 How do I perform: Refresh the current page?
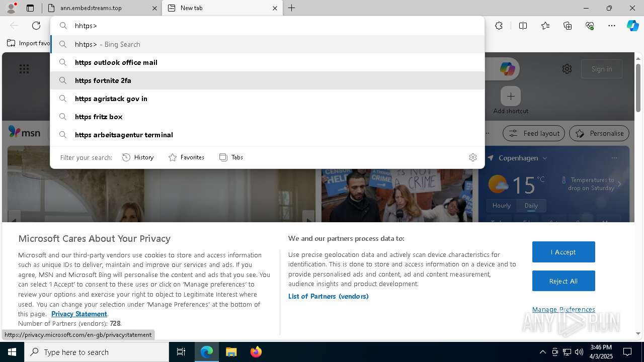point(36,26)
